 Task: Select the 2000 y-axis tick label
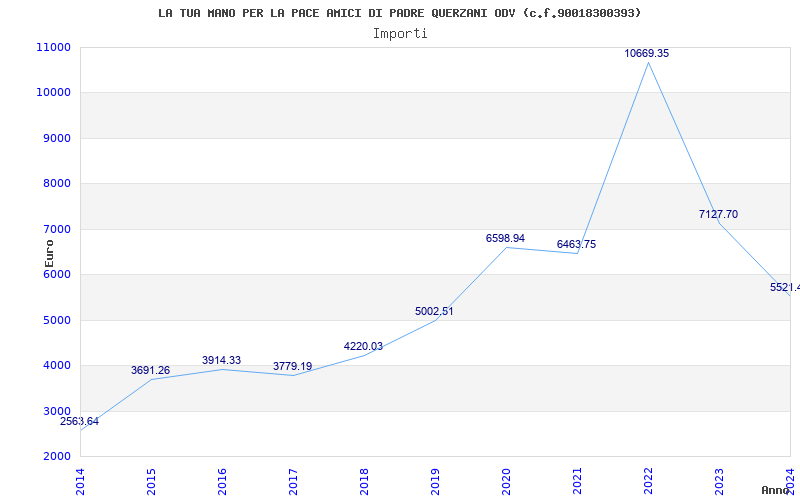[56, 457]
